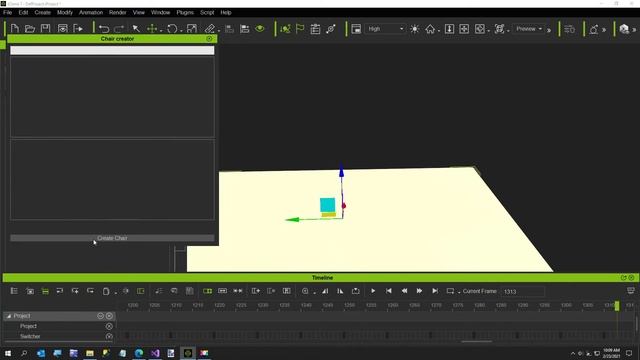Click the green Y-axis gizmo arrow

pos(293,220)
